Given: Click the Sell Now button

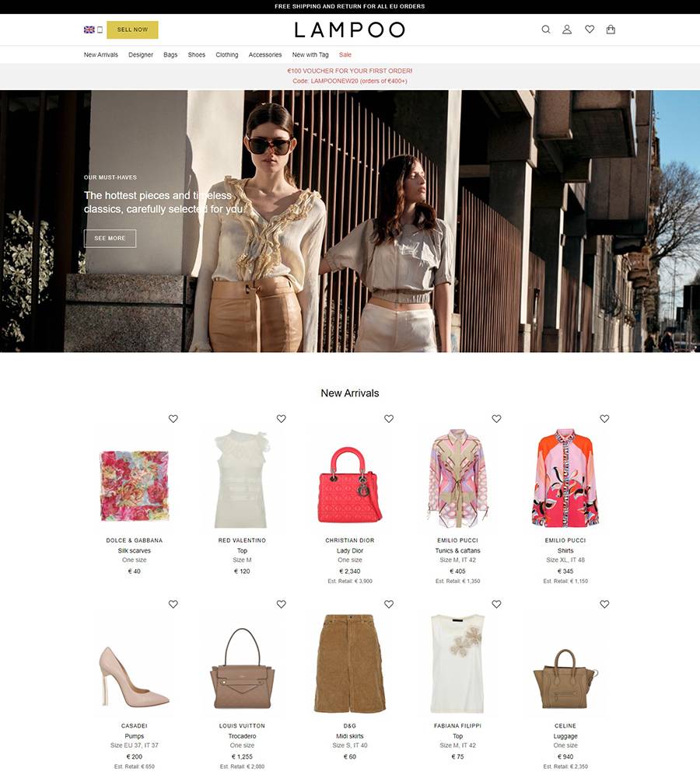Looking at the screenshot, I should pyautogui.click(x=132, y=30).
